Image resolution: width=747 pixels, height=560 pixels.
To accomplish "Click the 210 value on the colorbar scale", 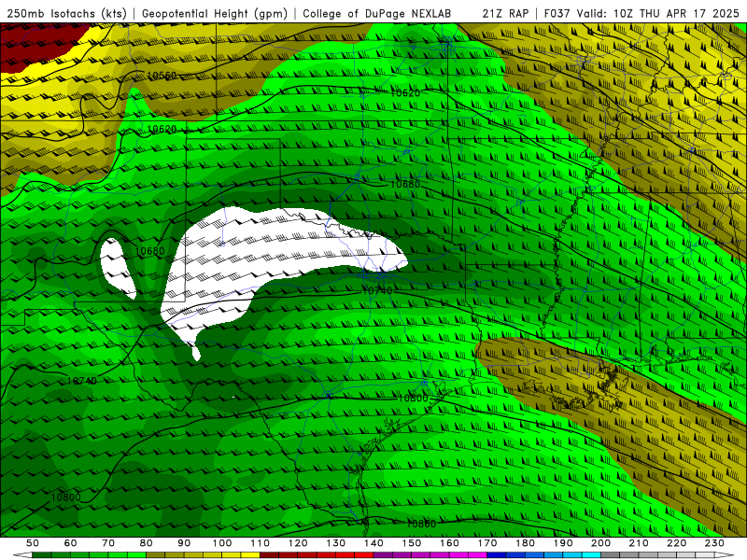I will point(639,543).
